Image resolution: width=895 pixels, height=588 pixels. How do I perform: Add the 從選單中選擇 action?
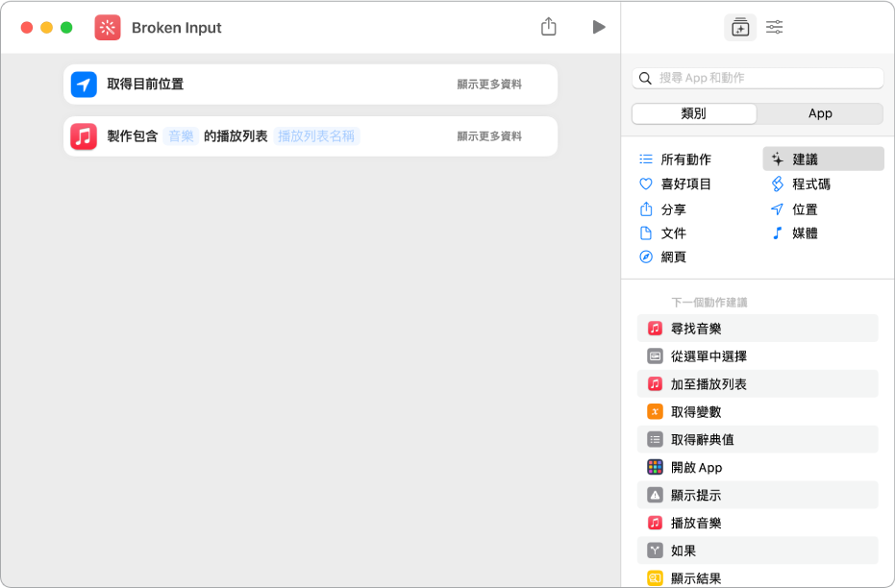(758, 356)
